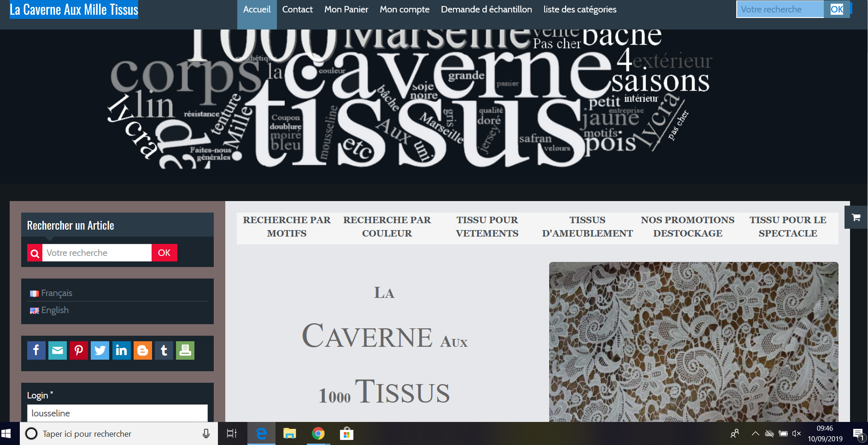
Task: Click the taskbar microphone icon
Action: (x=206, y=433)
